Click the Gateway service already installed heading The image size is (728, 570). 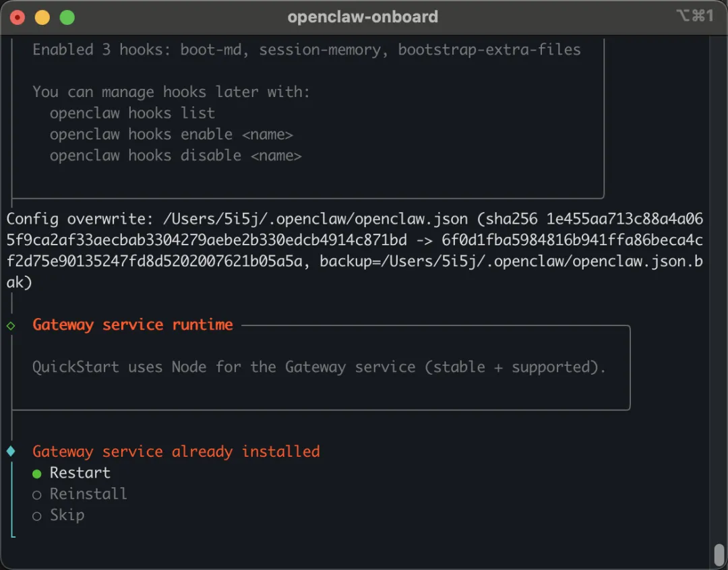coord(176,451)
